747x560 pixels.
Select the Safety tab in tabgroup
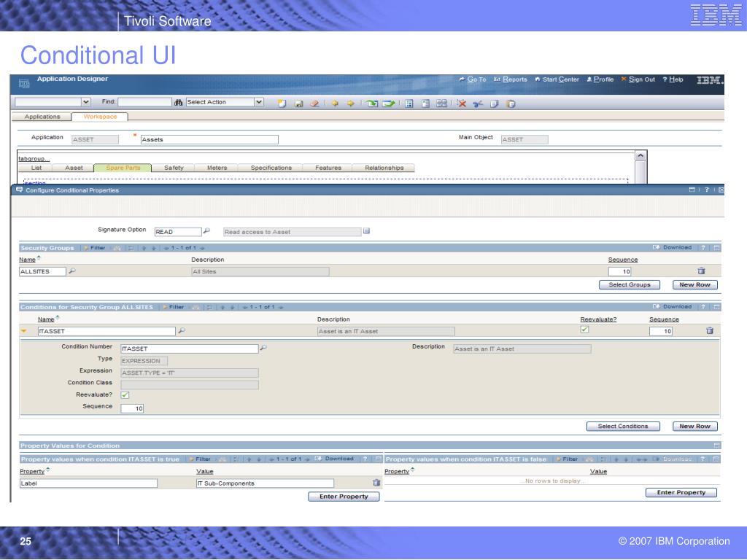point(174,168)
